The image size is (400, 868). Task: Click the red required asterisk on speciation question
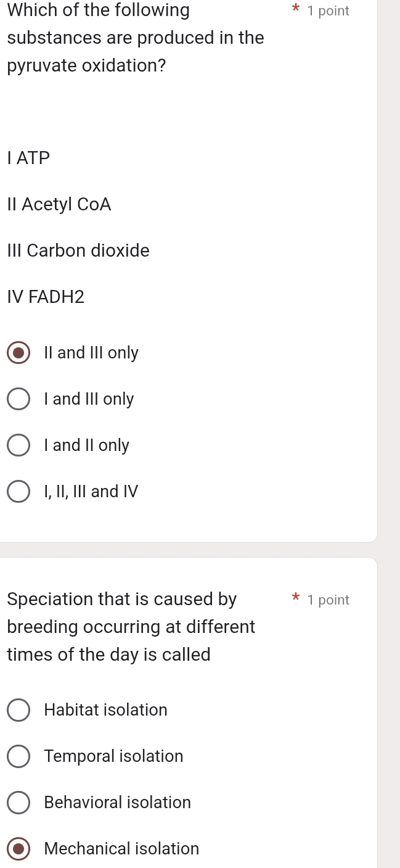pyautogui.click(x=295, y=598)
